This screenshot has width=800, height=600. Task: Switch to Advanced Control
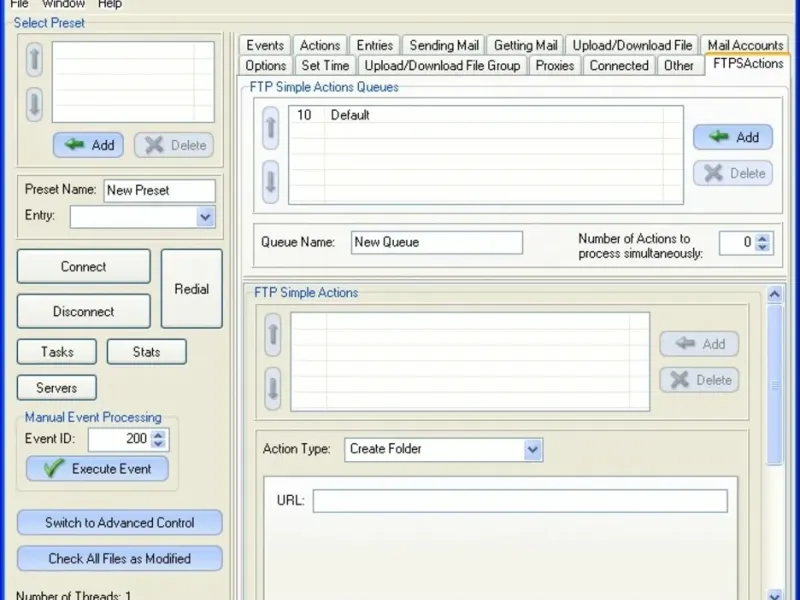point(120,522)
